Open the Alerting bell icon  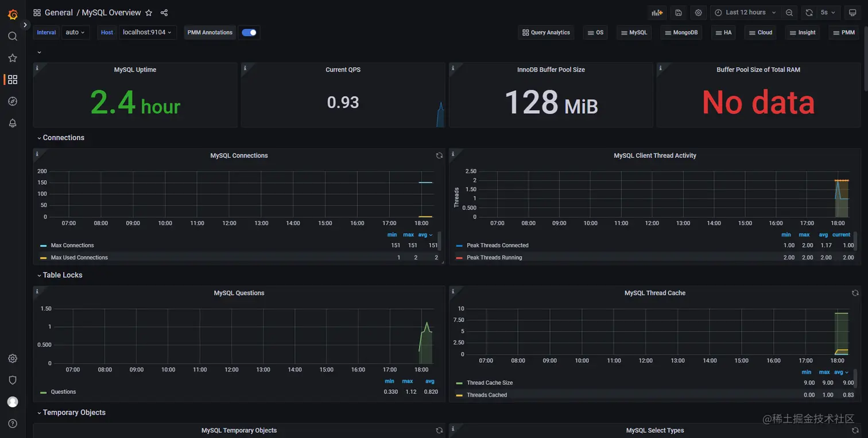[13, 123]
